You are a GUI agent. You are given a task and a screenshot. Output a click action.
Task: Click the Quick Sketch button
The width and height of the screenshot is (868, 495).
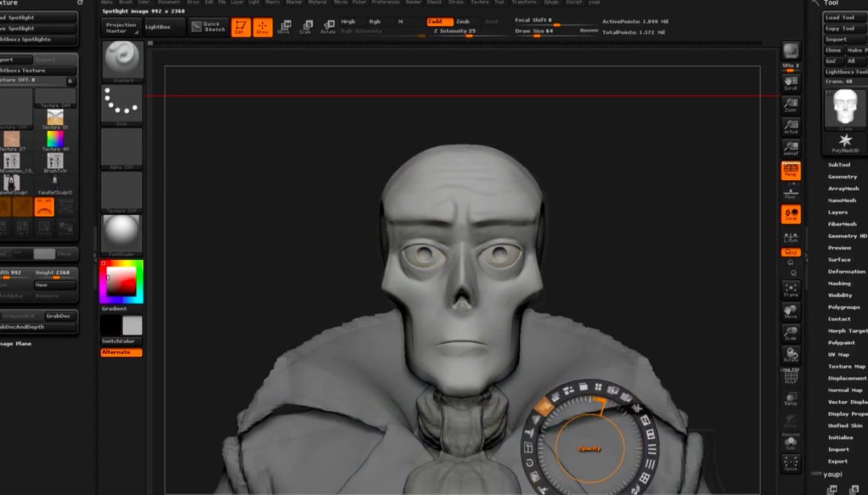[208, 27]
